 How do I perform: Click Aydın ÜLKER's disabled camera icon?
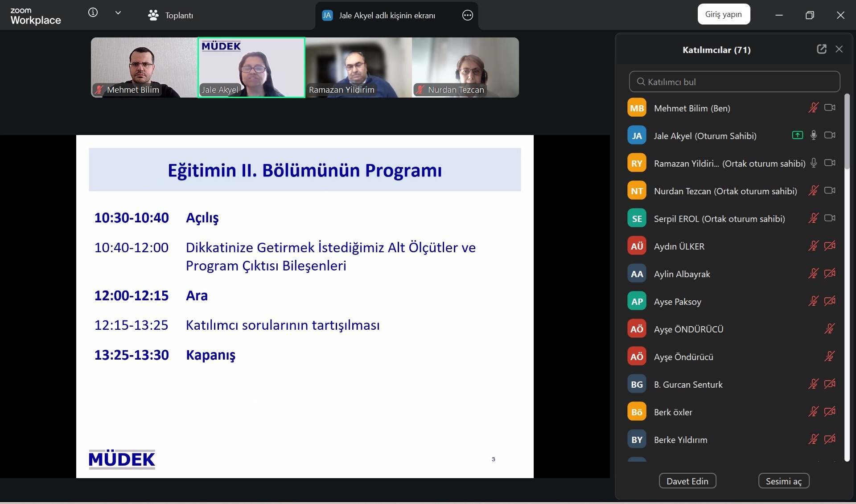830,246
